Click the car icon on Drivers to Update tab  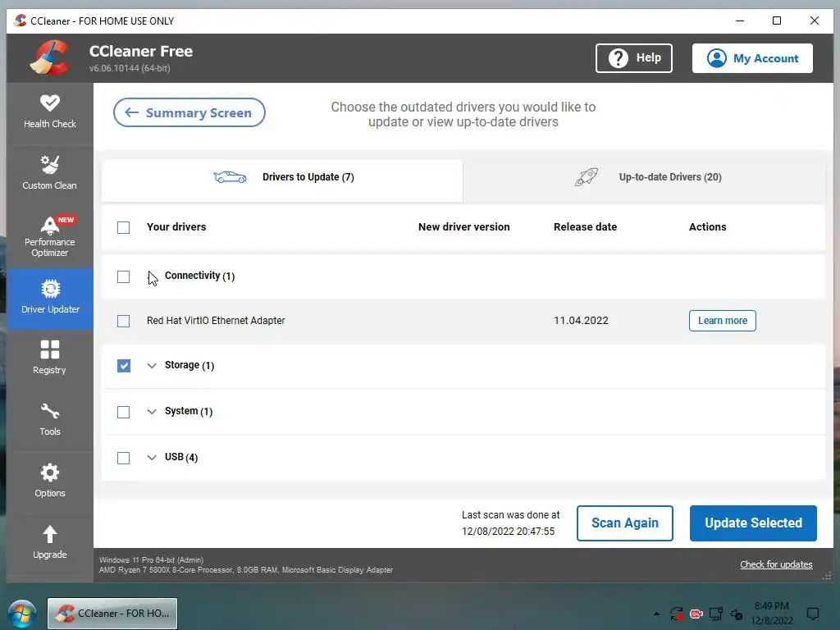pyautogui.click(x=230, y=177)
